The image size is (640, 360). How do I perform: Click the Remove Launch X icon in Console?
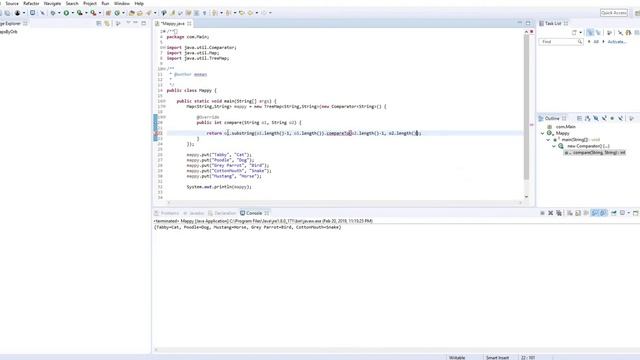[551, 213]
